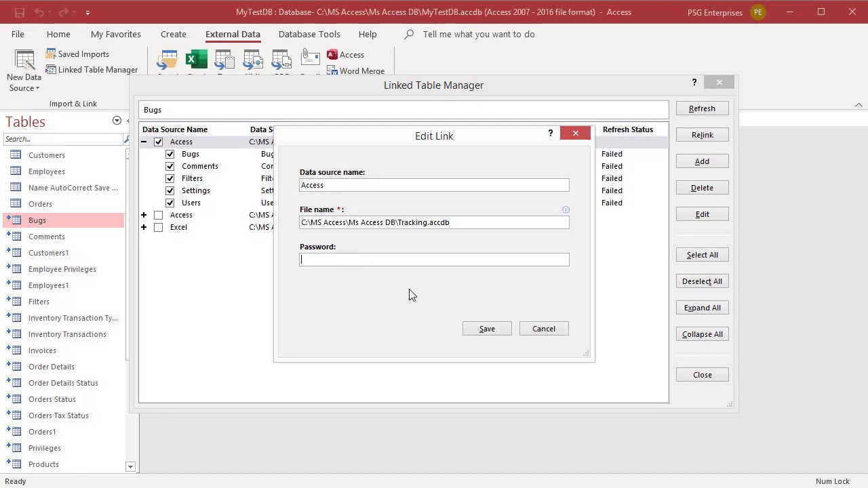Toggle the top Access data source checkbox

tap(158, 142)
